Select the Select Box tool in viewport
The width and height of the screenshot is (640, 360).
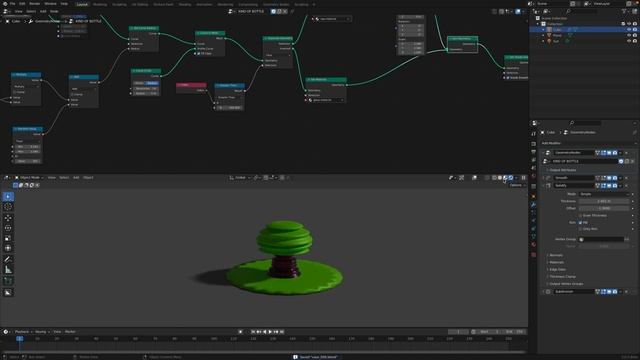pos(8,197)
